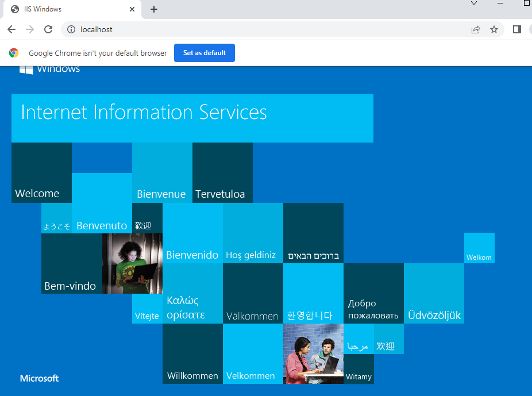532x396 pixels.
Task: Maximize the Chrome window
Action: (x=527, y=3)
